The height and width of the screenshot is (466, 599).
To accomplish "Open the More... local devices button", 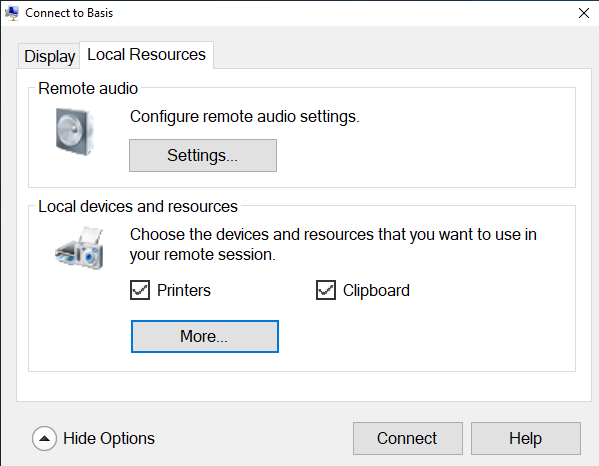I will click(x=205, y=337).
